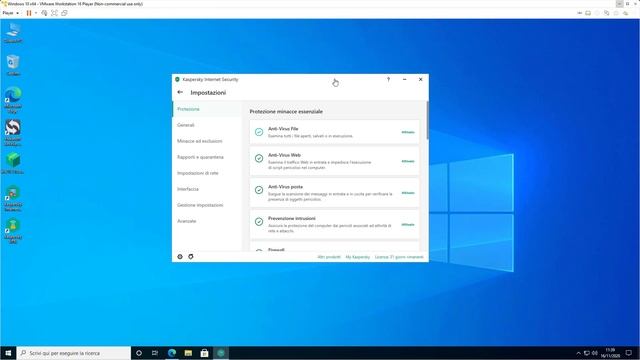Click Attivato status for Prevenzione intrusioni
Viewport: 640px width, 360px height.
(408, 224)
